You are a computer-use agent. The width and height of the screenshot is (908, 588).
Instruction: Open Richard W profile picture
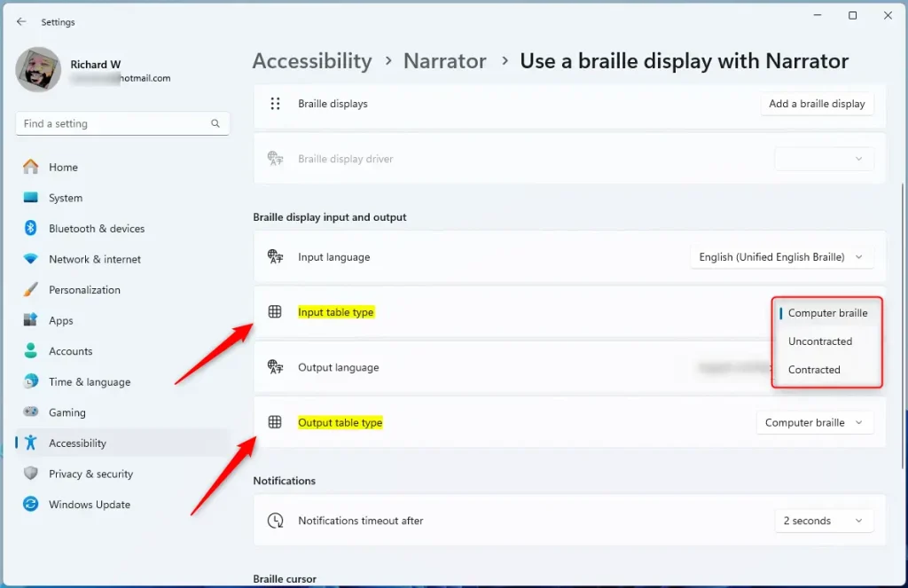(37, 69)
